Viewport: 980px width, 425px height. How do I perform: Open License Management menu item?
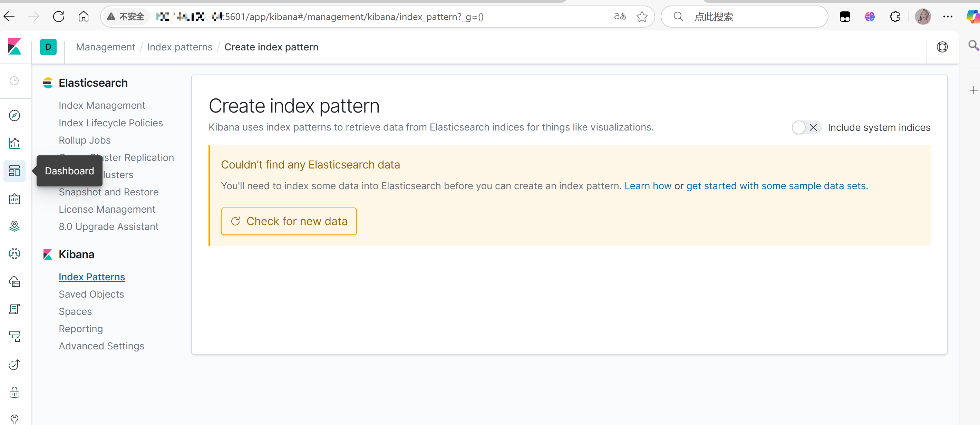click(107, 209)
